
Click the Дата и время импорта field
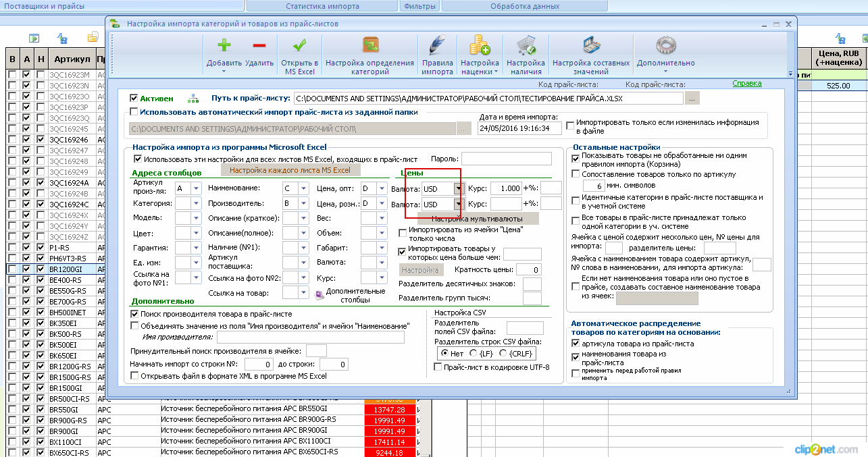click(x=519, y=128)
